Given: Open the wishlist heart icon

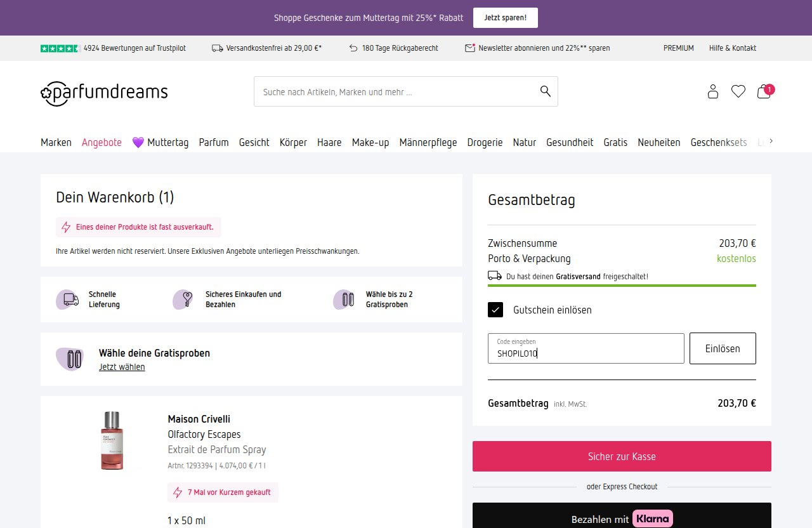Looking at the screenshot, I should point(738,91).
